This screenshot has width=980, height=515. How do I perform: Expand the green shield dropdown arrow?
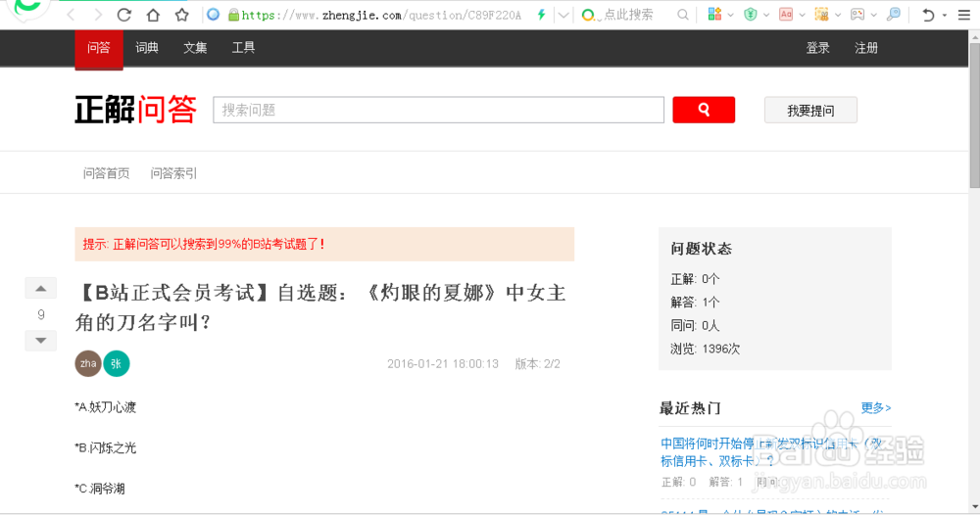(766, 15)
